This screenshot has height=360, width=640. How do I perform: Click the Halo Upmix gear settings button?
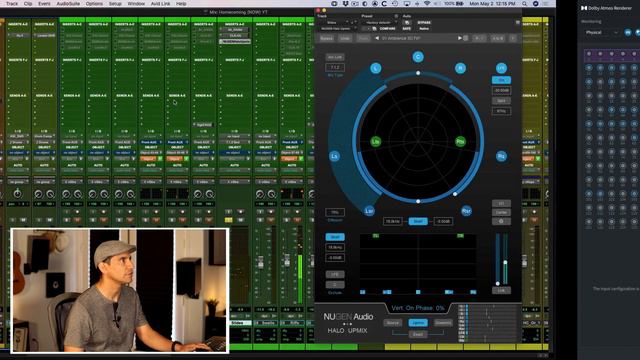coord(501,221)
